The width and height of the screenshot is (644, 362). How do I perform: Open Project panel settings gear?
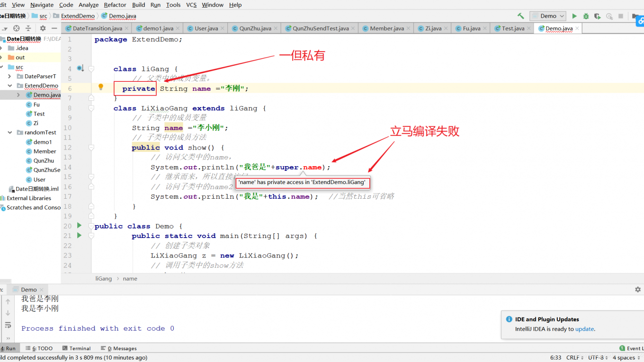tap(43, 28)
